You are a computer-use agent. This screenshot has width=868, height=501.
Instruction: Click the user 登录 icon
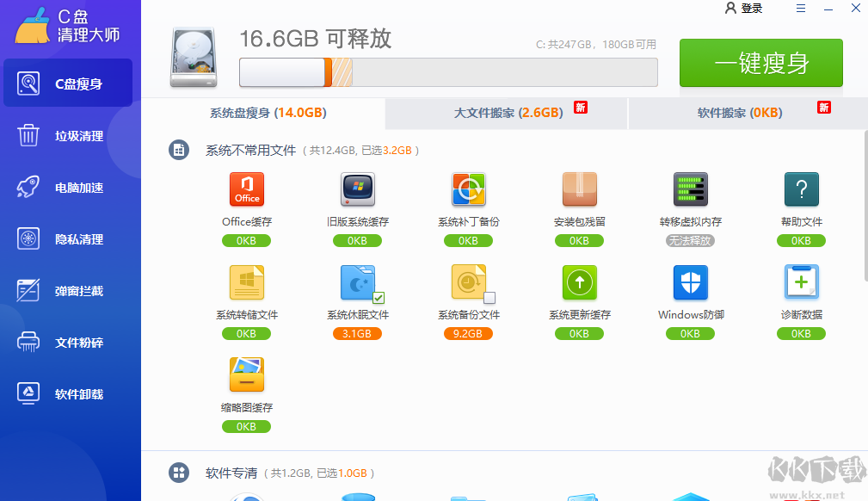pos(730,9)
